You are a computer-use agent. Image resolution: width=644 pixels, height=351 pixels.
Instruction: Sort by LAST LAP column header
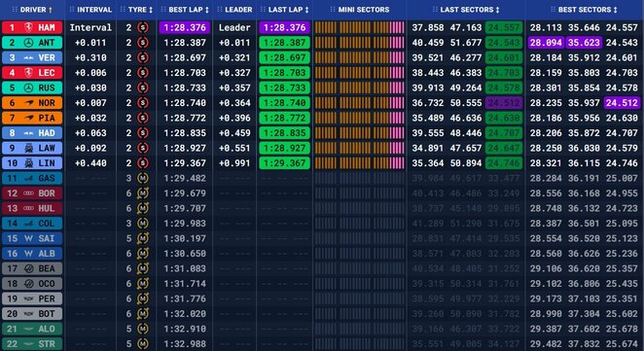tap(285, 10)
